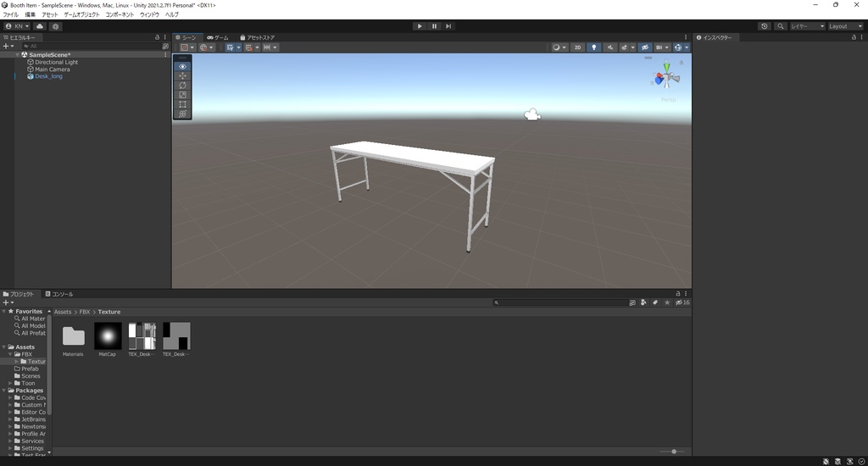
Task: Switch to the ゲーム tab
Action: coord(218,37)
